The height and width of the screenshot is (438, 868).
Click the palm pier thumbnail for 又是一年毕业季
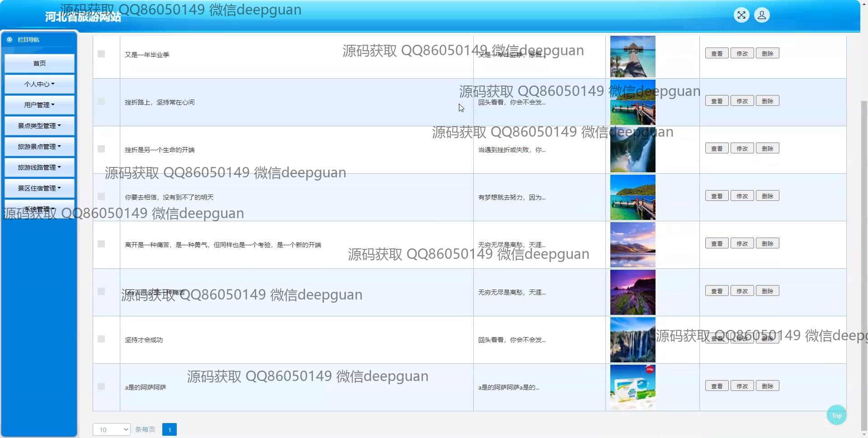pyautogui.click(x=632, y=57)
